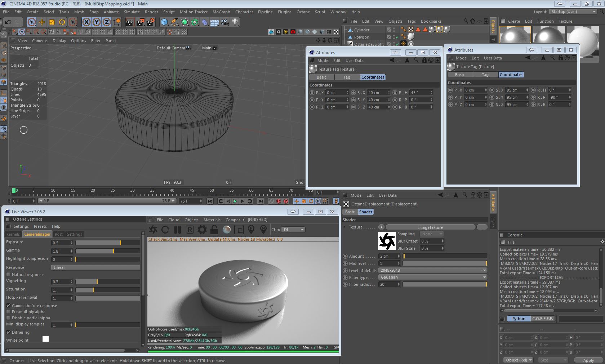
Task: Click the Pick Focus pin icon
Action: (251, 230)
